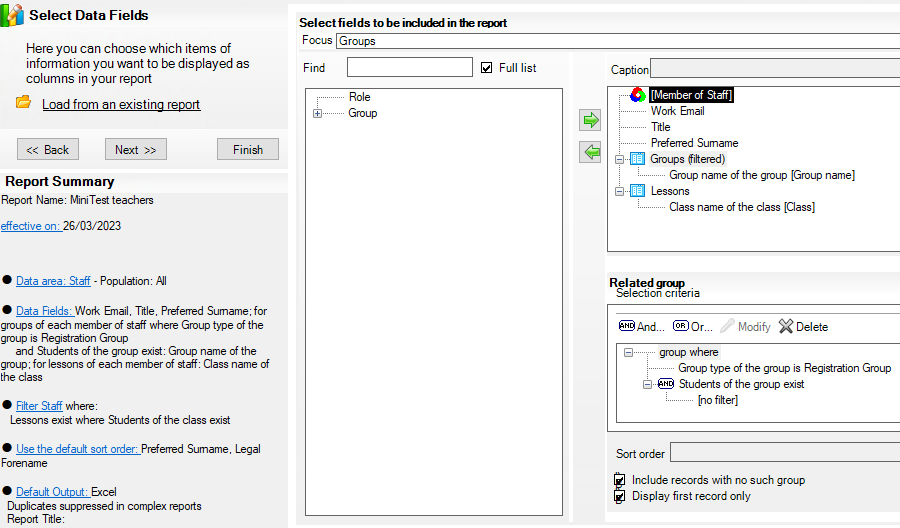Image resolution: width=900 pixels, height=528 pixels.
Task: Select Class name of the class [Class]
Action: point(742,207)
